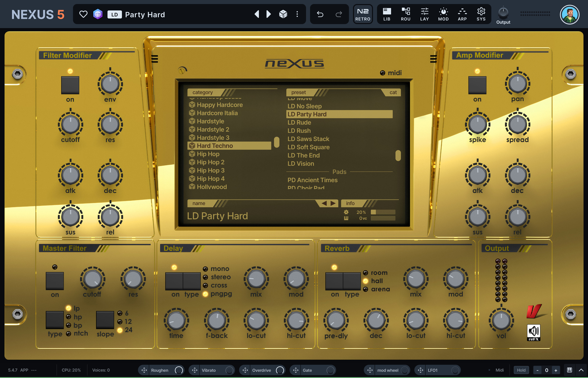Click the dice random preset icon
This screenshot has width=588, height=378.
pos(283,14)
